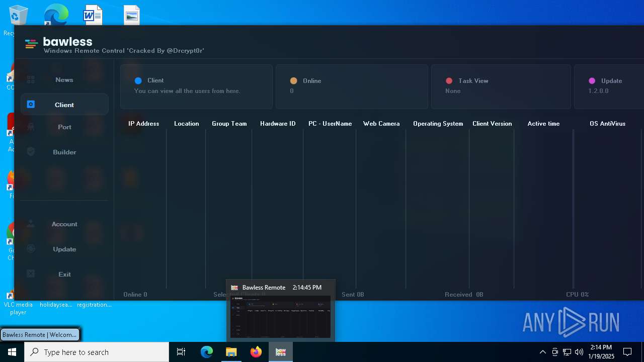Viewport: 644px width, 362px height.
Task: Click the Location column header
Action: (187, 124)
